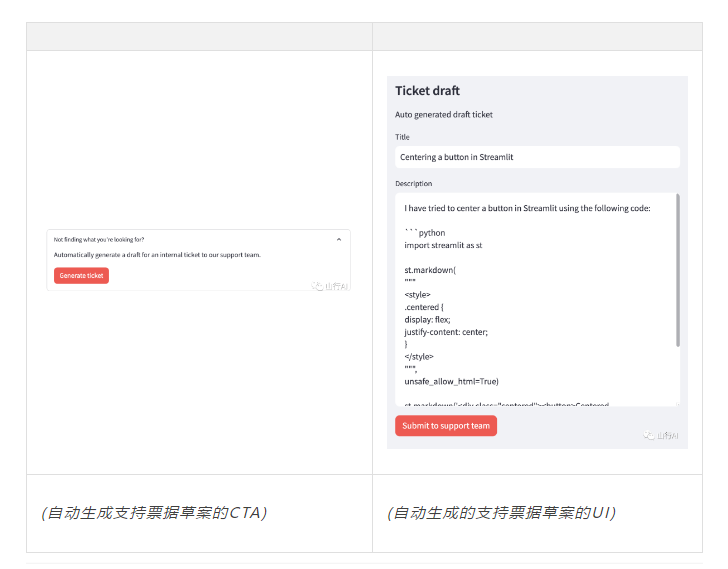Image resolution: width=728 pixels, height=569 pixels.
Task: Click the red Generate ticket button
Action: click(x=81, y=275)
